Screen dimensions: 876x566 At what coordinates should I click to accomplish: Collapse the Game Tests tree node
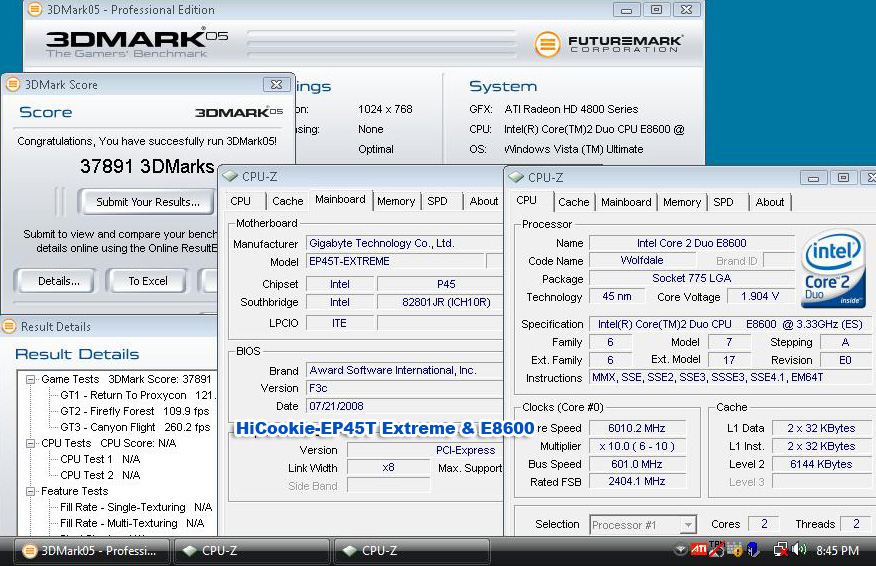(31, 379)
